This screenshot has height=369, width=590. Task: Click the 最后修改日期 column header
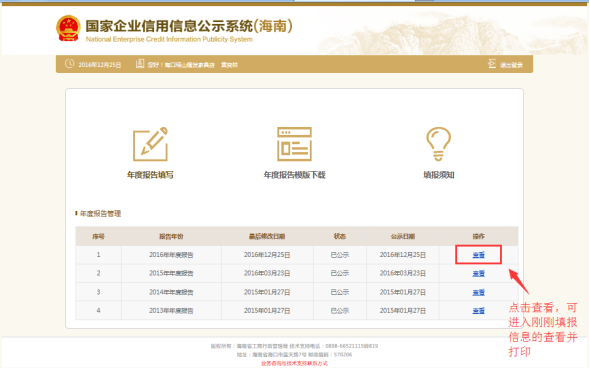coord(267,236)
